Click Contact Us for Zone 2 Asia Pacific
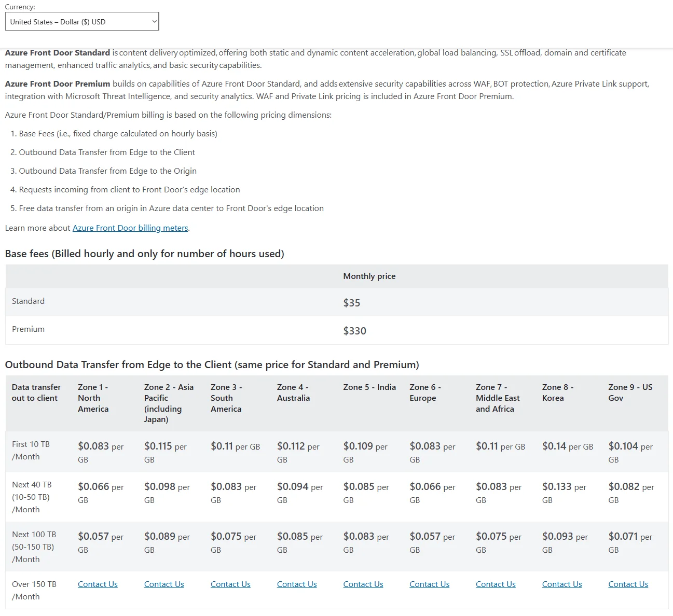673x616 pixels. click(164, 584)
